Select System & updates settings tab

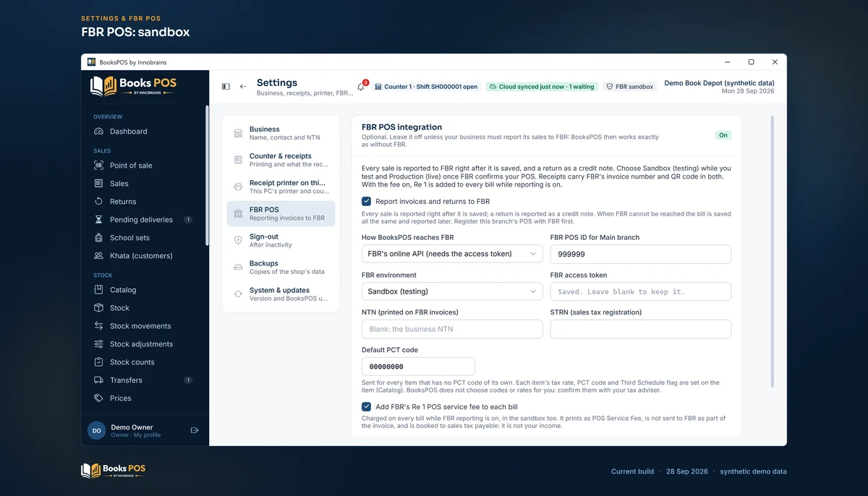point(281,294)
